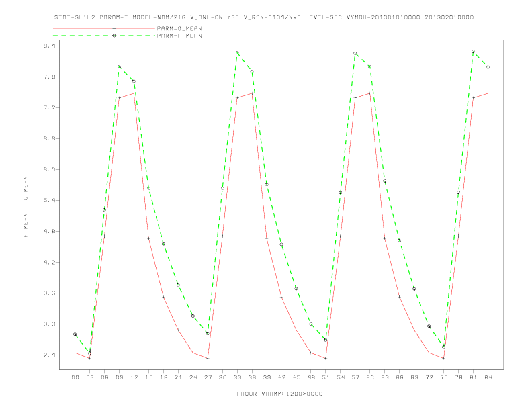Click the O_MEAN plus marker above hour 27
The width and height of the screenshot is (532, 411).
click(208, 358)
